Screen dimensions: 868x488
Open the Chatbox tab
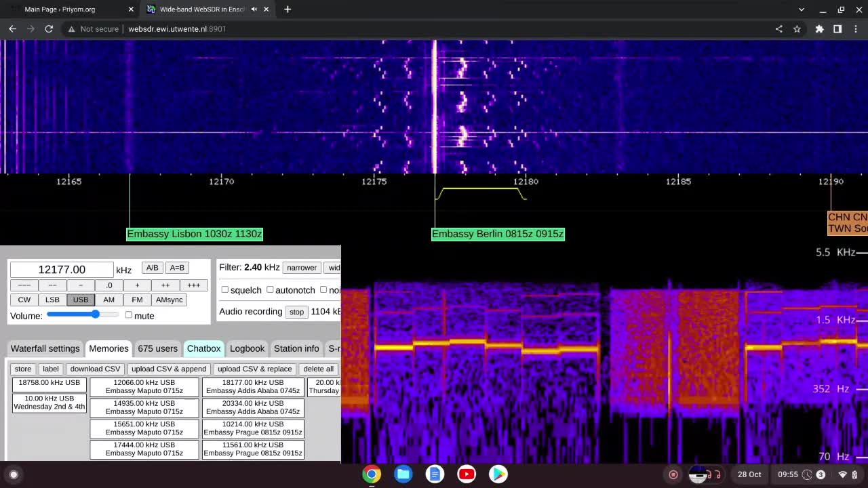(x=203, y=348)
